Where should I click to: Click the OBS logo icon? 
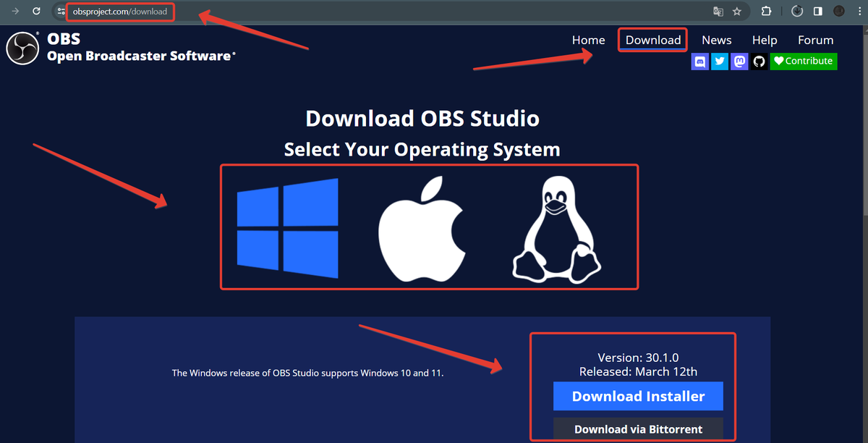[22, 48]
